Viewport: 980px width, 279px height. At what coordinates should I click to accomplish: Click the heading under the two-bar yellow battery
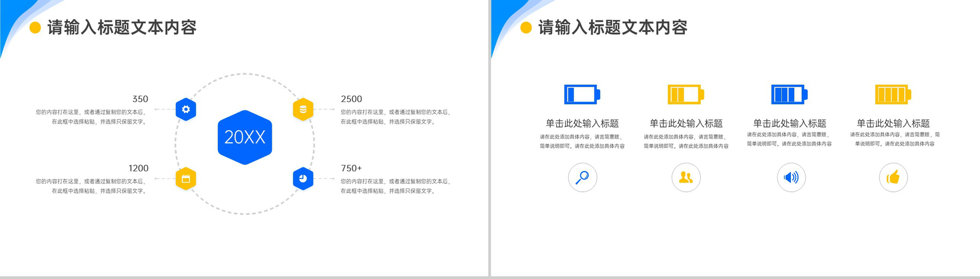(x=686, y=124)
